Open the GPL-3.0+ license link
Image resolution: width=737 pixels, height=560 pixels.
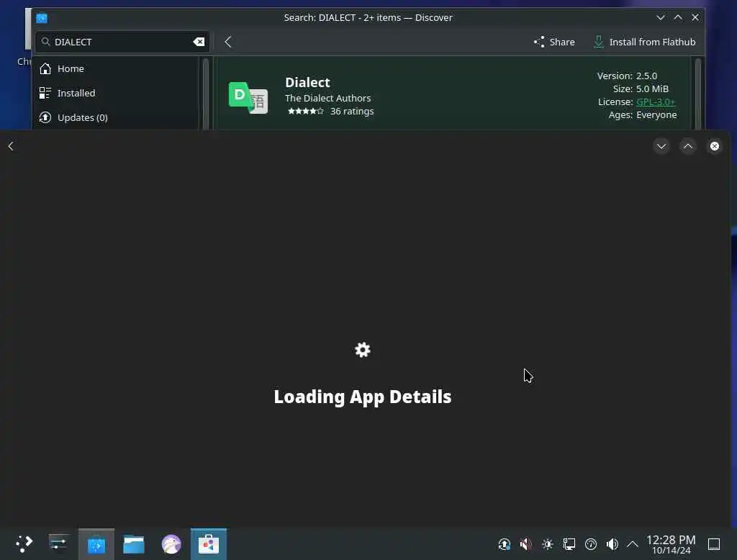[x=655, y=101]
